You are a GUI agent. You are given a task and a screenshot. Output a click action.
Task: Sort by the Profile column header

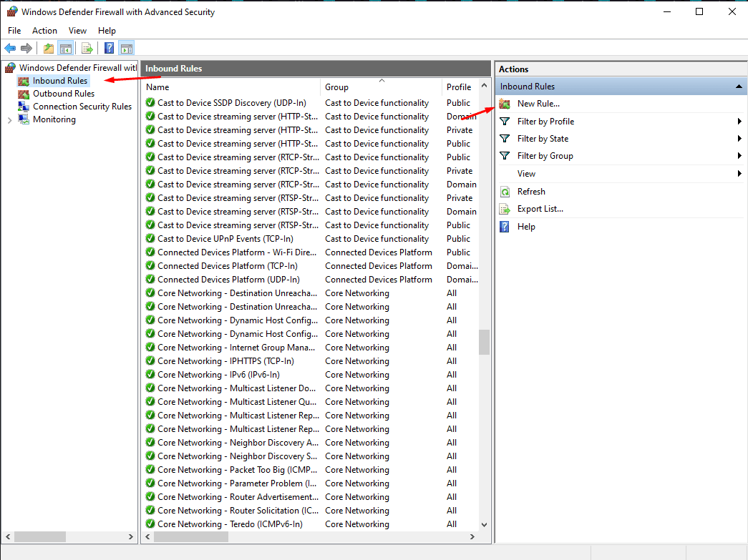click(x=459, y=87)
